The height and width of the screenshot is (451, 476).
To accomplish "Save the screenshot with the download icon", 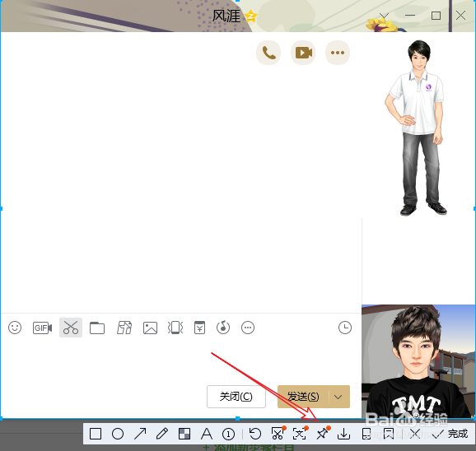I will tap(343, 434).
